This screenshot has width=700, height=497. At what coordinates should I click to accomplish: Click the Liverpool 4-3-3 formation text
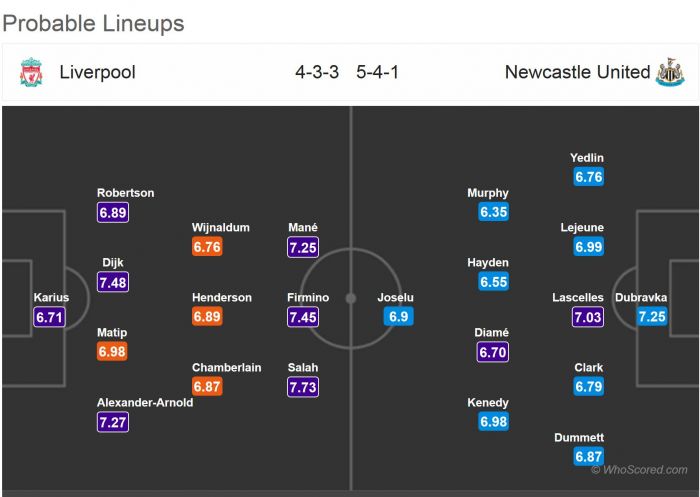[x=318, y=72]
